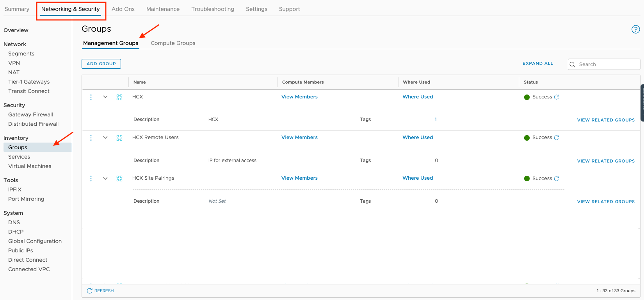The width and height of the screenshot is (644, 300).
Task: Collapse the HCX Remote Users row
Action: [105, 137]
